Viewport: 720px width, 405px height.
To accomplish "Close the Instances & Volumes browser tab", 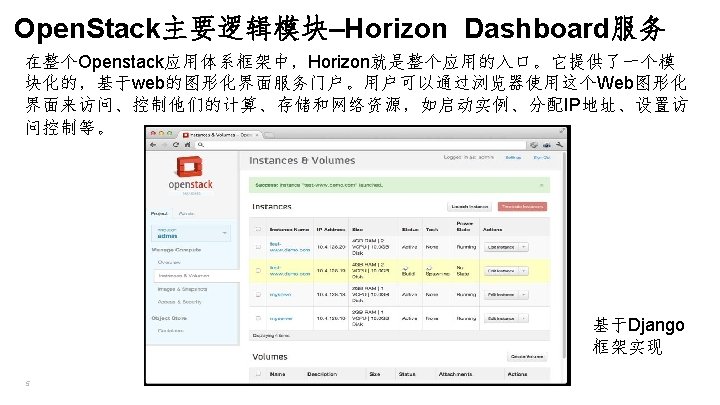I will click(257, 135).
